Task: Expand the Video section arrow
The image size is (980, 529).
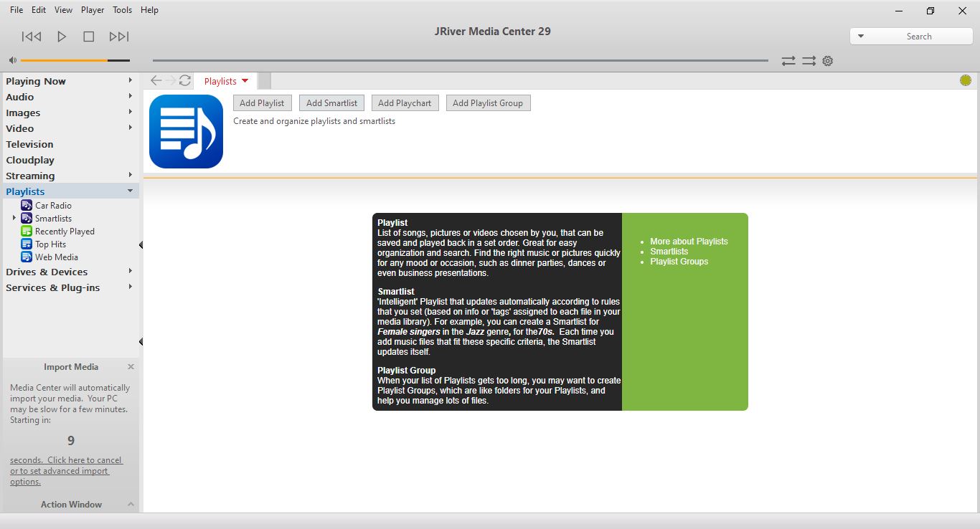Action: pos(131,128)
